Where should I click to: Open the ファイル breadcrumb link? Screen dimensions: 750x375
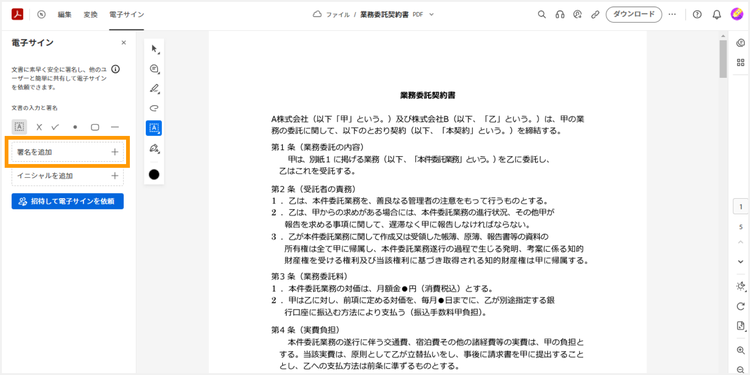(x=338, y=14)
